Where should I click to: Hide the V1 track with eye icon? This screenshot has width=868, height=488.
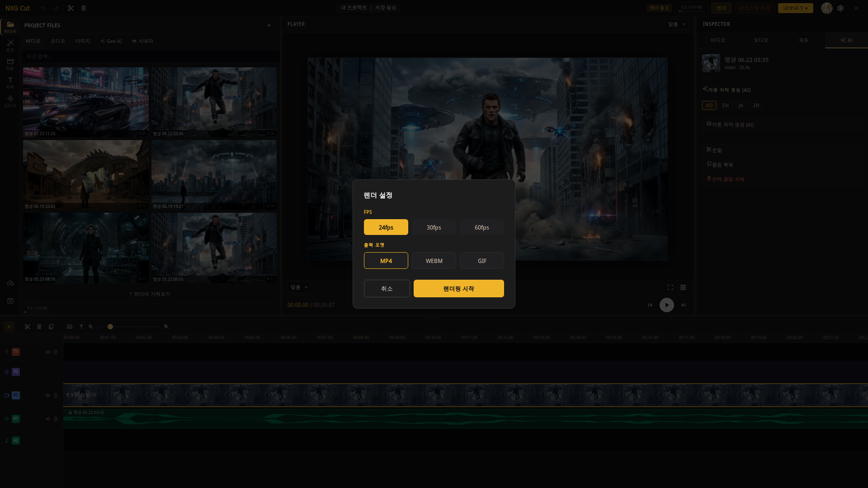coord(47,395)
